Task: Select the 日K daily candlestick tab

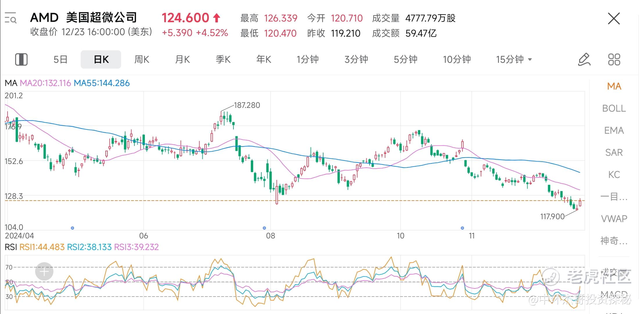Action: point(101,59)
